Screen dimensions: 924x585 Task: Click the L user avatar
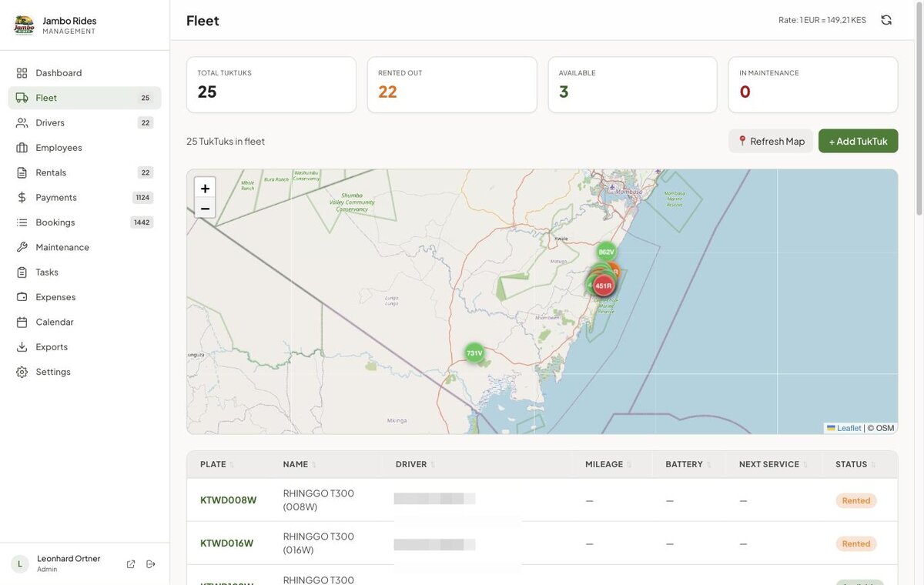click(x=20, y=564)
